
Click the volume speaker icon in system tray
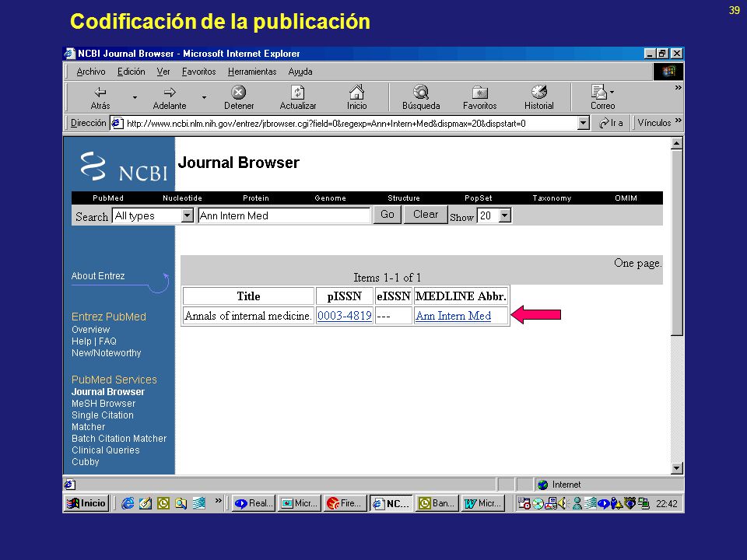563,503
